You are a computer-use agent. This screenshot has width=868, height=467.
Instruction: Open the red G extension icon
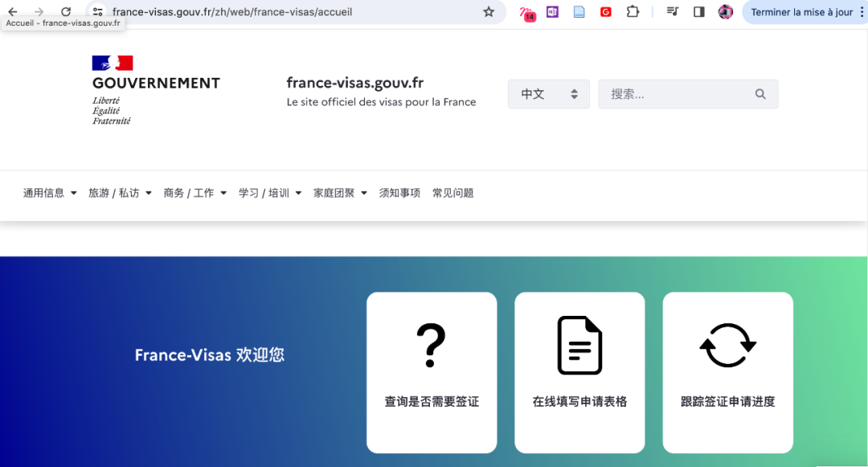[606, 11]
